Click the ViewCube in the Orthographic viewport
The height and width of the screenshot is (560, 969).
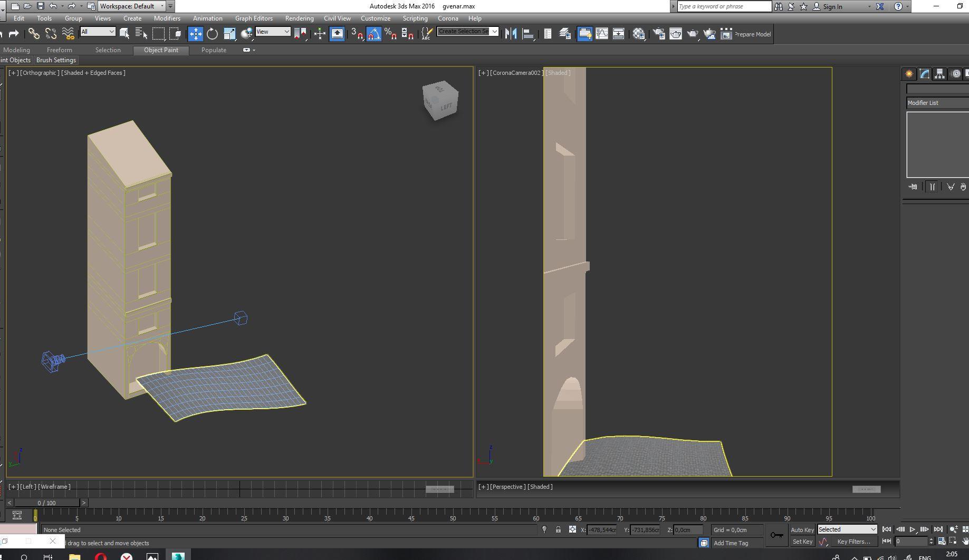(440, 100)
